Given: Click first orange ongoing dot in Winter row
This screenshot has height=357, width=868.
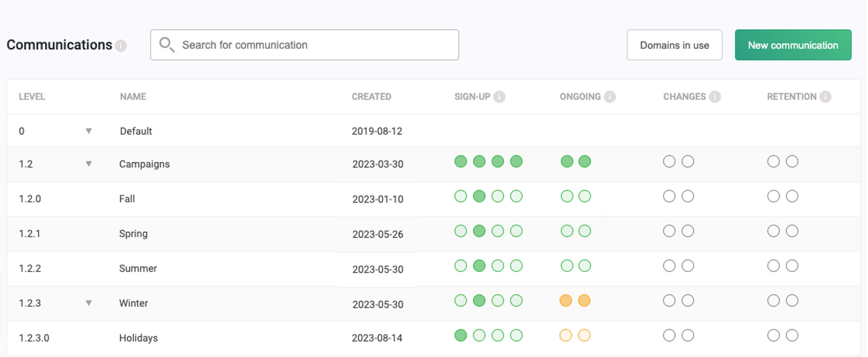Looking at the screenshot, I should coord(565,301).
